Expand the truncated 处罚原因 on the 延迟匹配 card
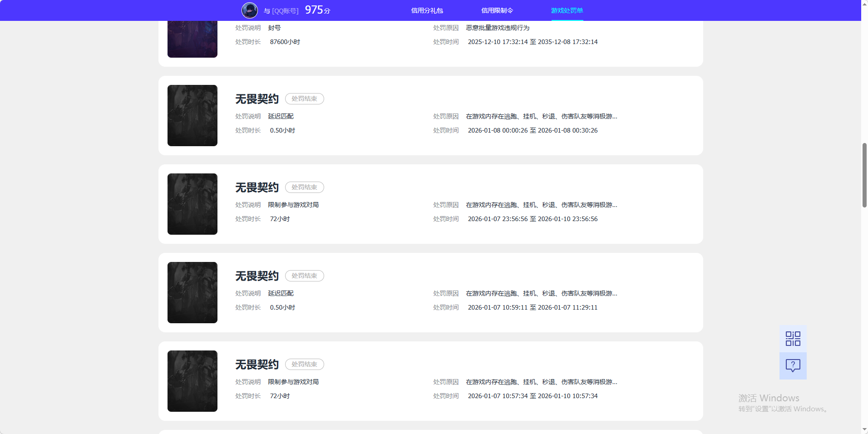The image size is (868, 434). click(540, 116)
